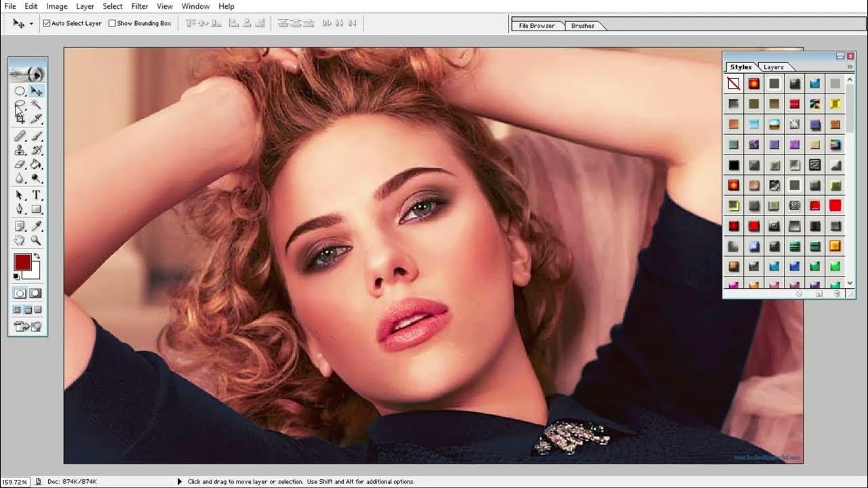This screenshot has width=868, height=488.
Task: Delete style using trash icon
Action: pos(837,293)
